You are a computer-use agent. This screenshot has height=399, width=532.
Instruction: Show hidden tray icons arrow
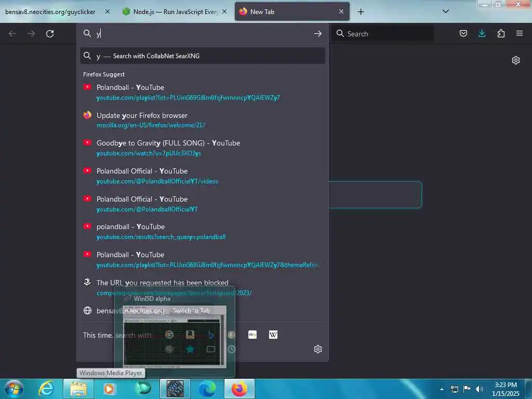[x=442, y=389]
